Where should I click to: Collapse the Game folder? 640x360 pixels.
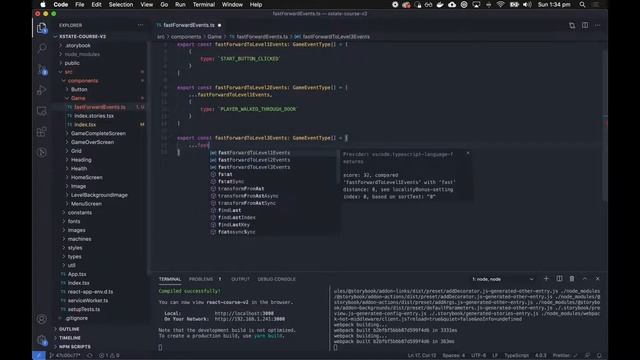pos(78,98)
